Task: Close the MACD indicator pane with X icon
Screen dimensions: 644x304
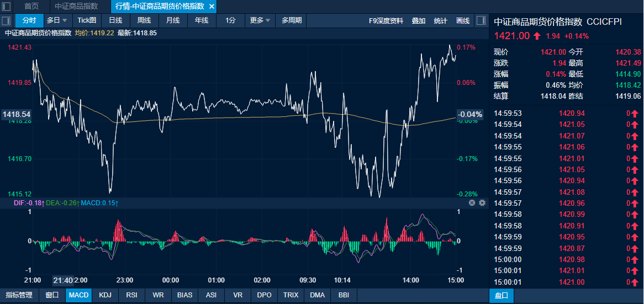Action: tap(472, 203)
